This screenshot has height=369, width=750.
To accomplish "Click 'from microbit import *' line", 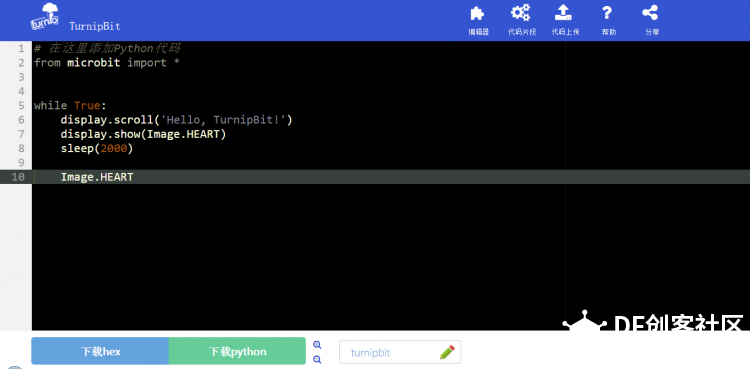I will pyautogui.click(x=107, y=63).
